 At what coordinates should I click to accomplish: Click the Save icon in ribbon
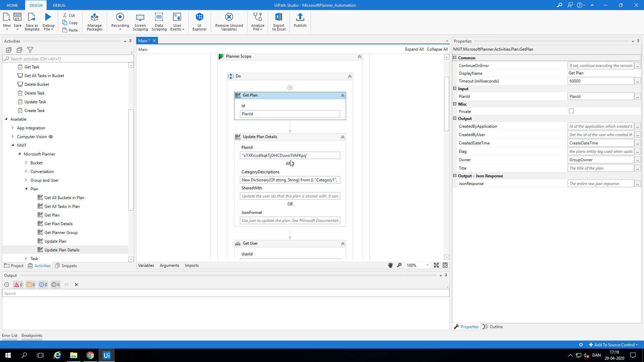(17, 21)
